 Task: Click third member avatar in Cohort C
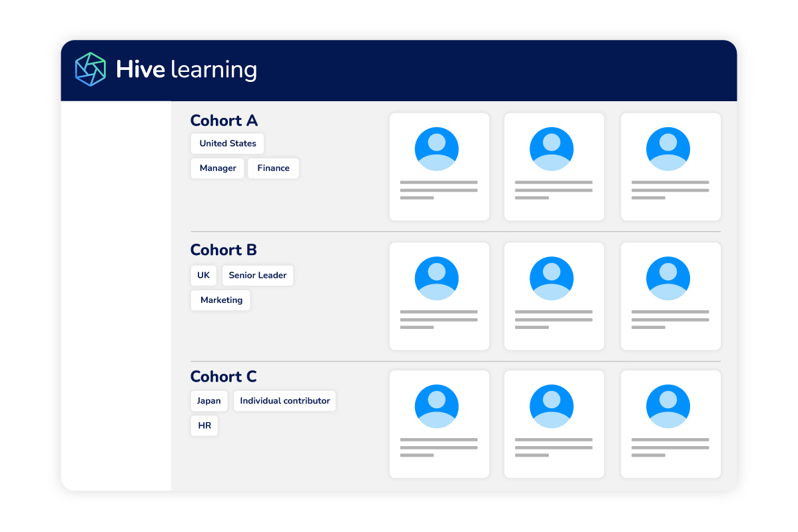tap(668, 406)
